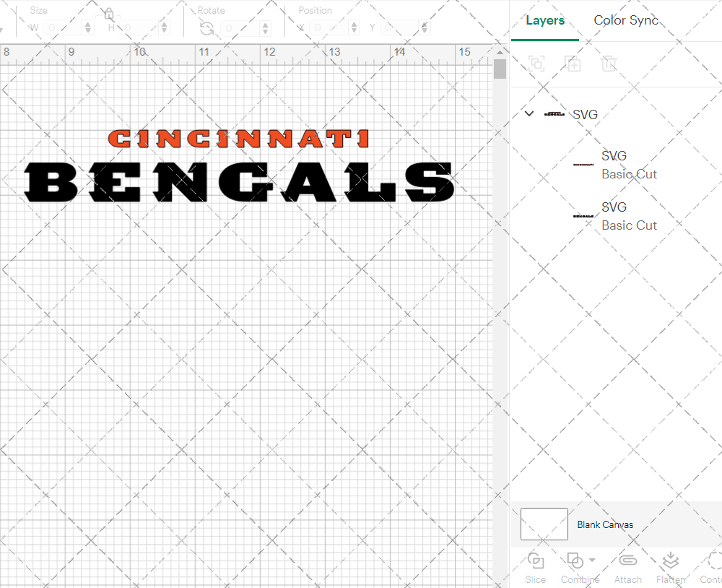This screenshot has height=588, width=722.
Task: Click the Flatten icon
Action: pyautogui.click(x=670, y=561)
